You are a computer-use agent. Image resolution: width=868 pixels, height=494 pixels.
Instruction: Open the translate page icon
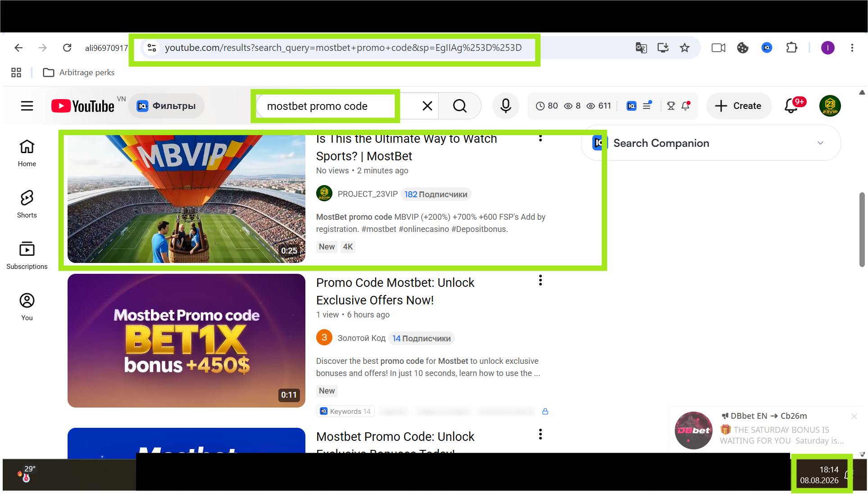[x=641, y=48]
